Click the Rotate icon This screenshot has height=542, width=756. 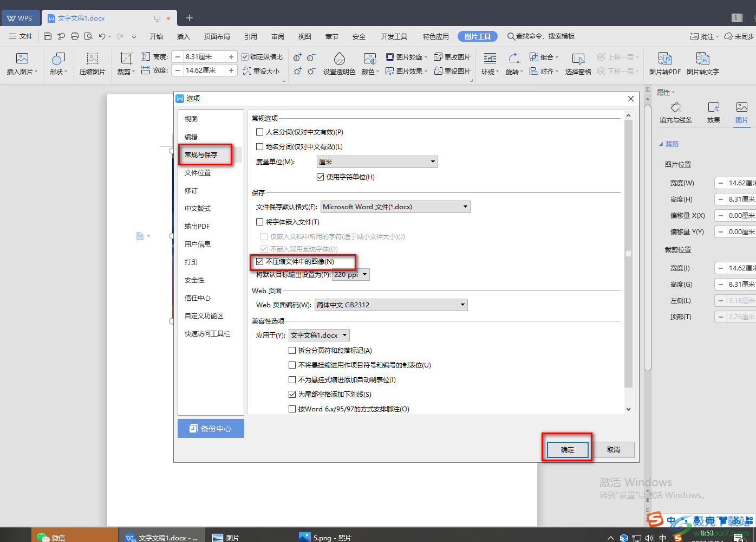pyautogui.click(x=514, y=59)
